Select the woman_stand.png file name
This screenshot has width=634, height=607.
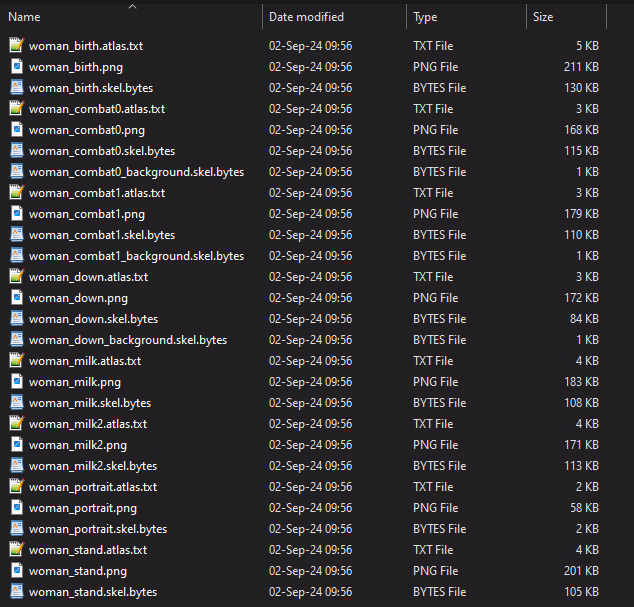(78, 571)
